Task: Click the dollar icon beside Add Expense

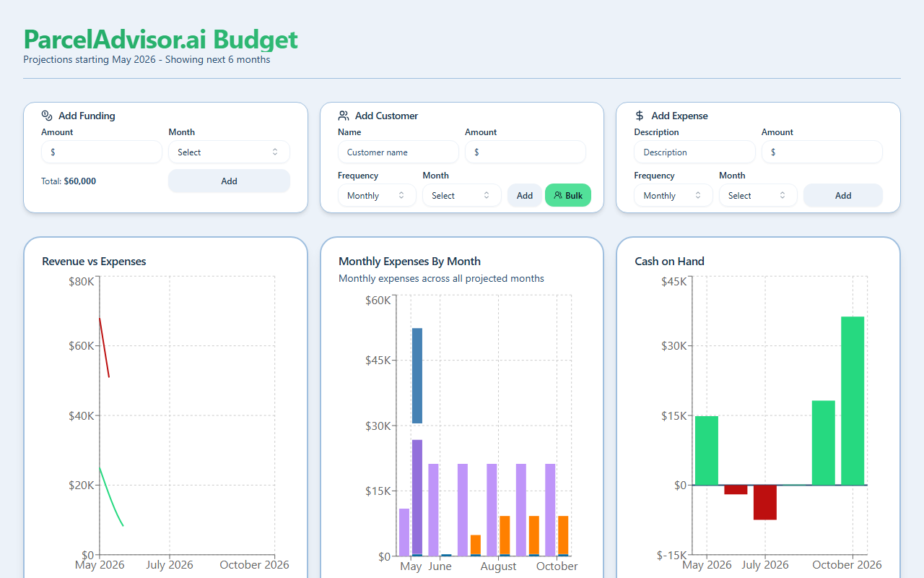Action: 640,116
